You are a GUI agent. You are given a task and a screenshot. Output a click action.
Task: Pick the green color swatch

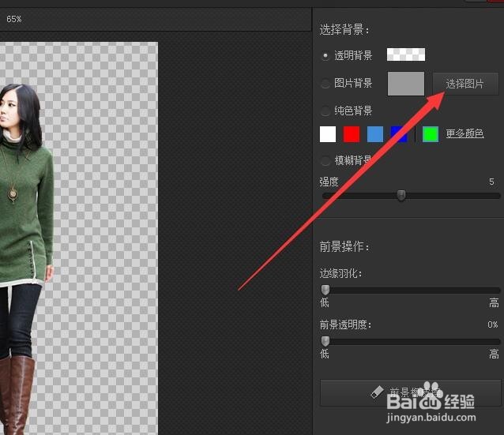[x=431, y=134]
